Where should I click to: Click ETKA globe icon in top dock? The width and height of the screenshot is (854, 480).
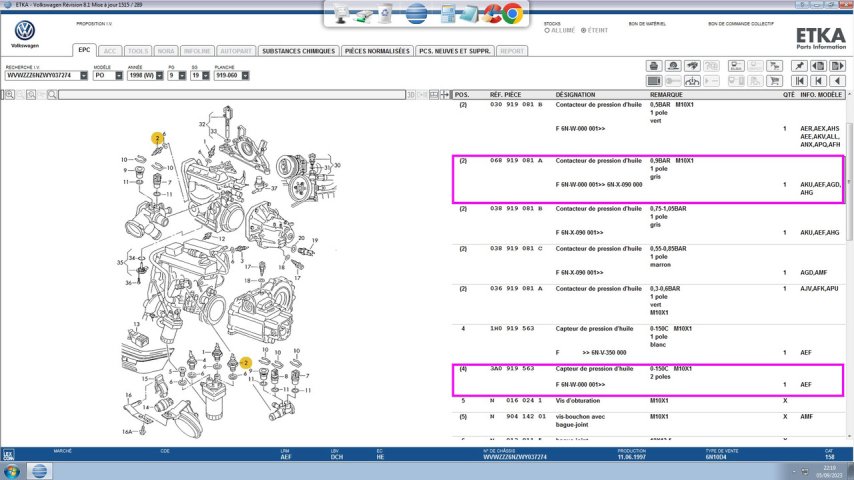[x=417, y=14]
